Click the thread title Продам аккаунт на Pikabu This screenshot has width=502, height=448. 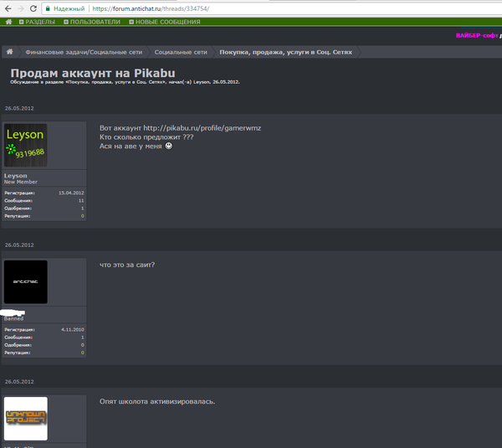click(x=93, y=73)
